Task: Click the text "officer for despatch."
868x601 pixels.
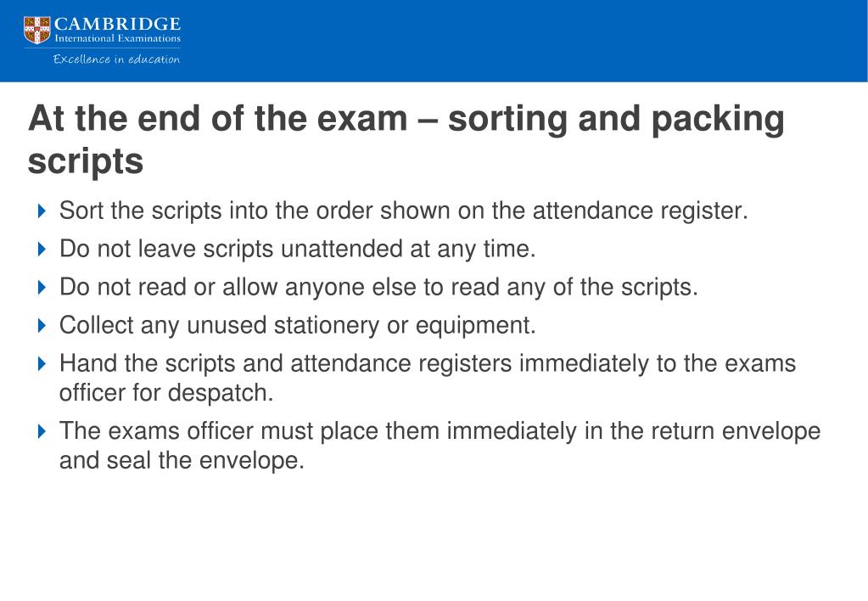Action: [x=166, y=394]
